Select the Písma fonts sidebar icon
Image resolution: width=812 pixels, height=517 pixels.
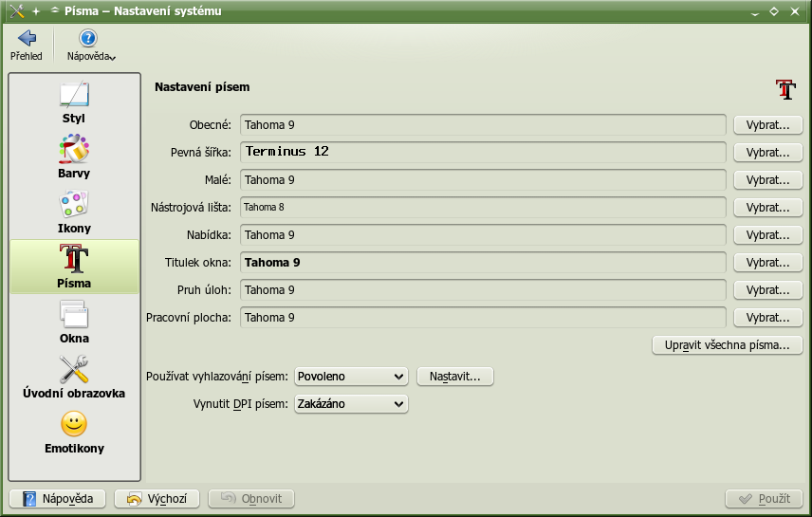[x=74, y=259]
